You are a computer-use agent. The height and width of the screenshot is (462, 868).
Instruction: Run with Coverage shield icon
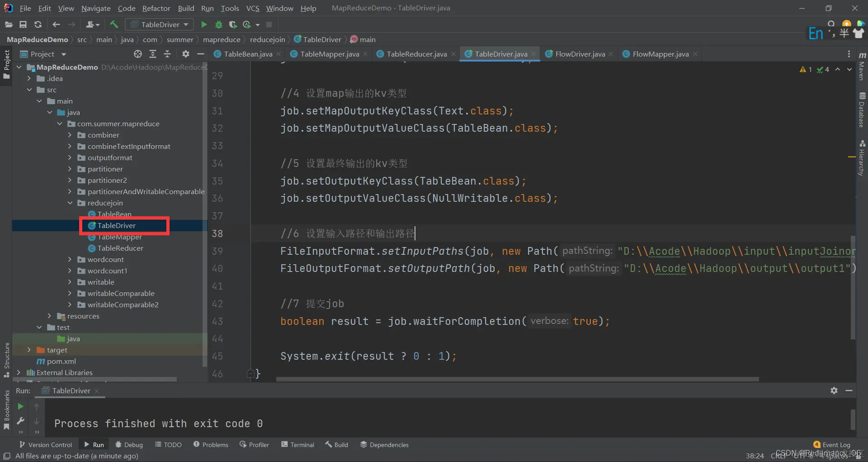[233, 24]
